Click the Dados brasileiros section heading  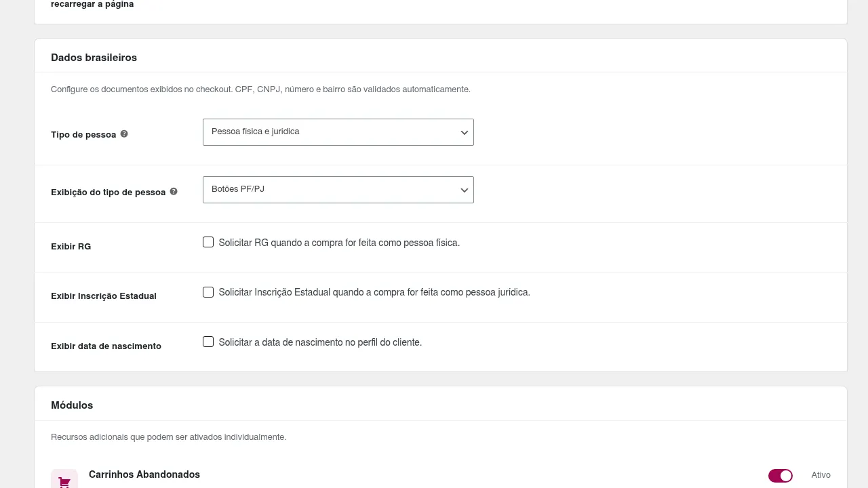click(94, 58)
